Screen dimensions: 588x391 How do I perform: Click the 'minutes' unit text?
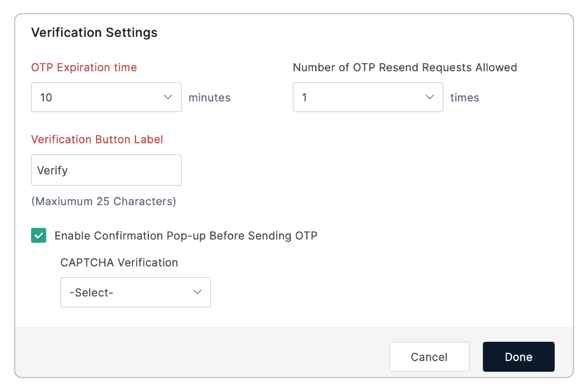coord(209,98)
